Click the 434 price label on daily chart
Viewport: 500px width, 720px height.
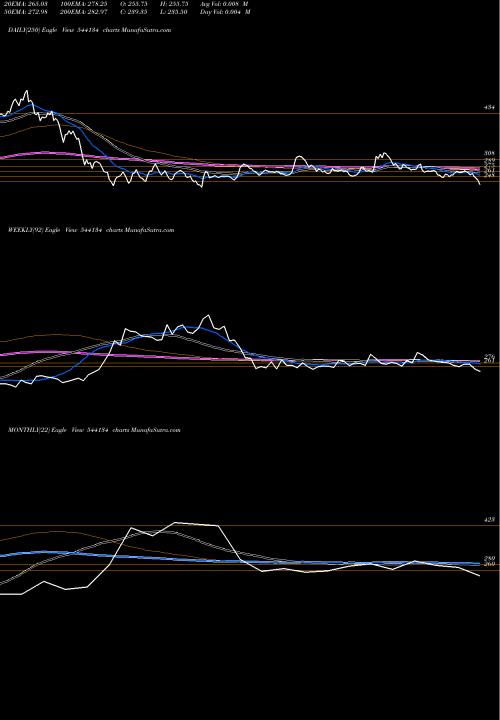tap(489, 107)
